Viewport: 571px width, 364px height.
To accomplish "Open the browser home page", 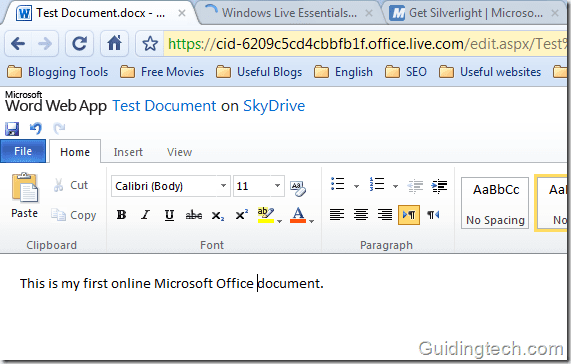I will pos(114,44).
